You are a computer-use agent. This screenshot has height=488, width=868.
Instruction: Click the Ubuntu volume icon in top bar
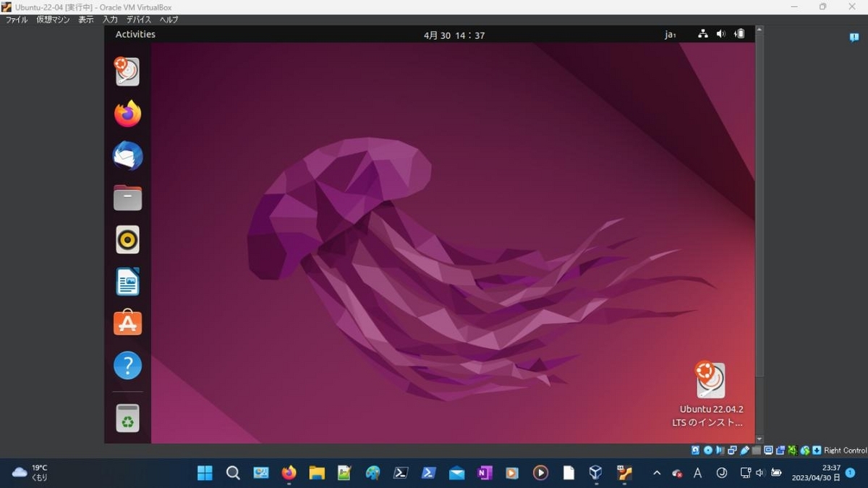point(721,34)
